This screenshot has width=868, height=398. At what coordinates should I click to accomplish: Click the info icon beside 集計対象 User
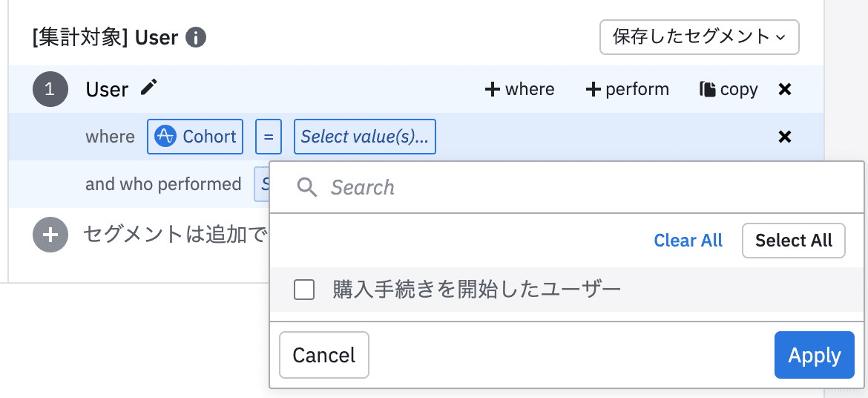point(195,37)
